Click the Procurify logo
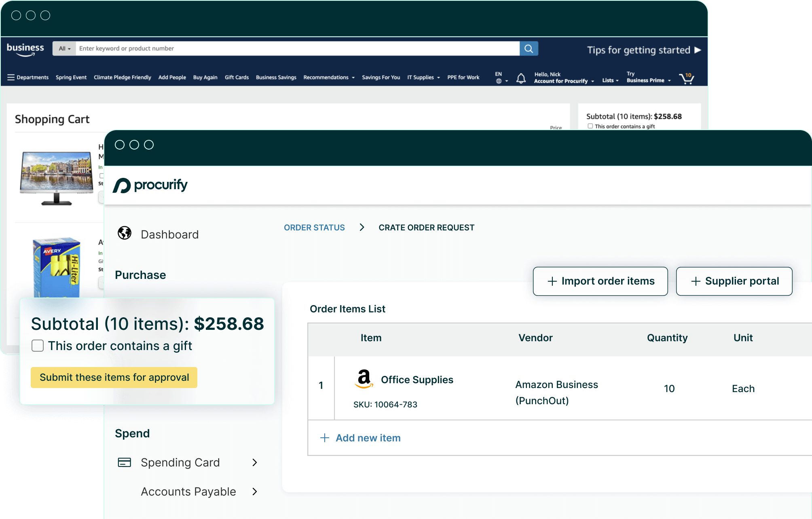The width and height of the screenshot is (812, 519). (150, 186)
